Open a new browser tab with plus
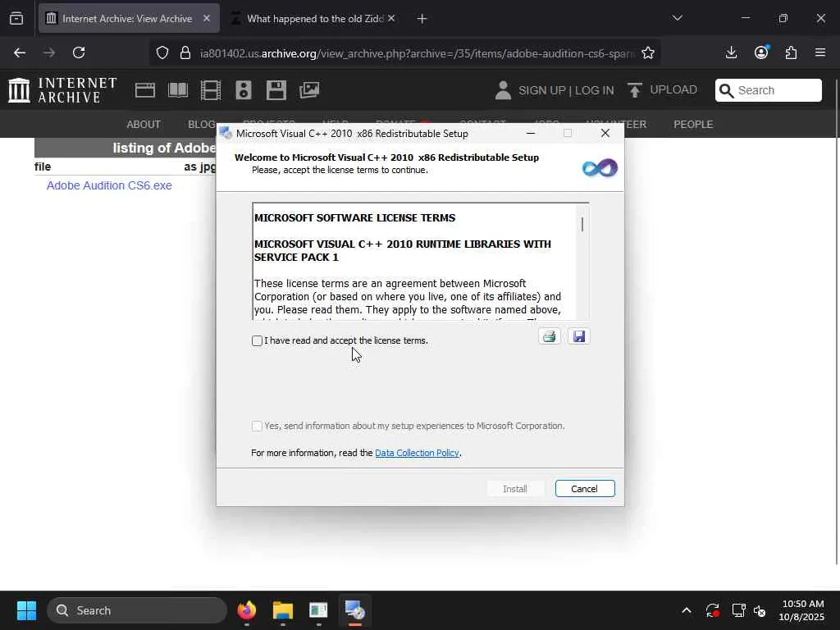Screen dimensions: 840x630 click(422, 19)
